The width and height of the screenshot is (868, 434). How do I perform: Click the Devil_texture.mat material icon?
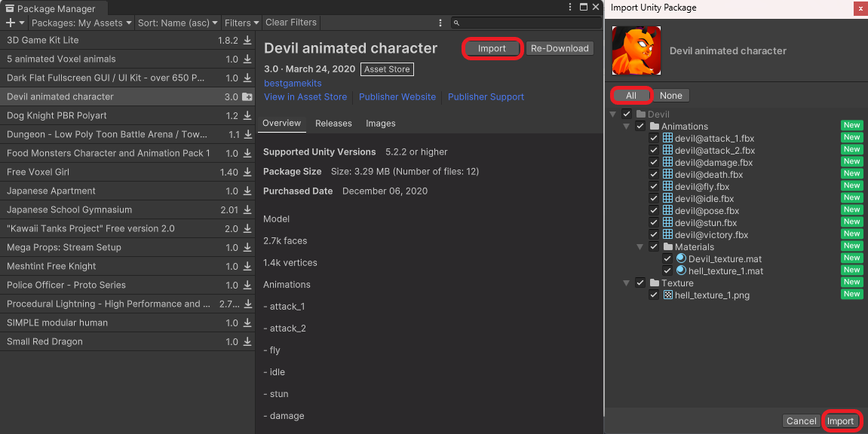click(x=682, y=258)
